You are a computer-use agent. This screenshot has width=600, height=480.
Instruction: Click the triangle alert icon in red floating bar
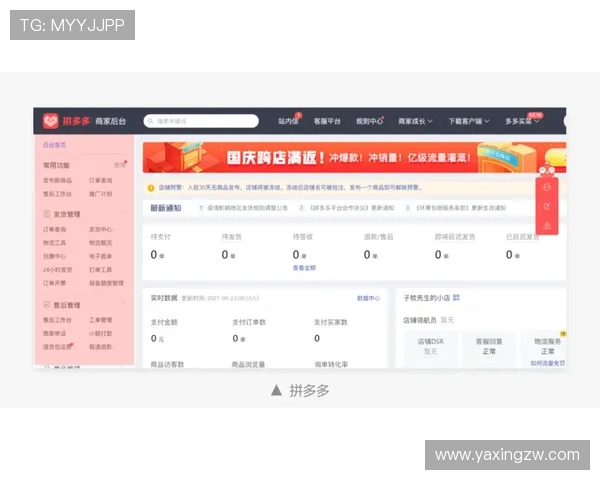click(x=547, y=225)
